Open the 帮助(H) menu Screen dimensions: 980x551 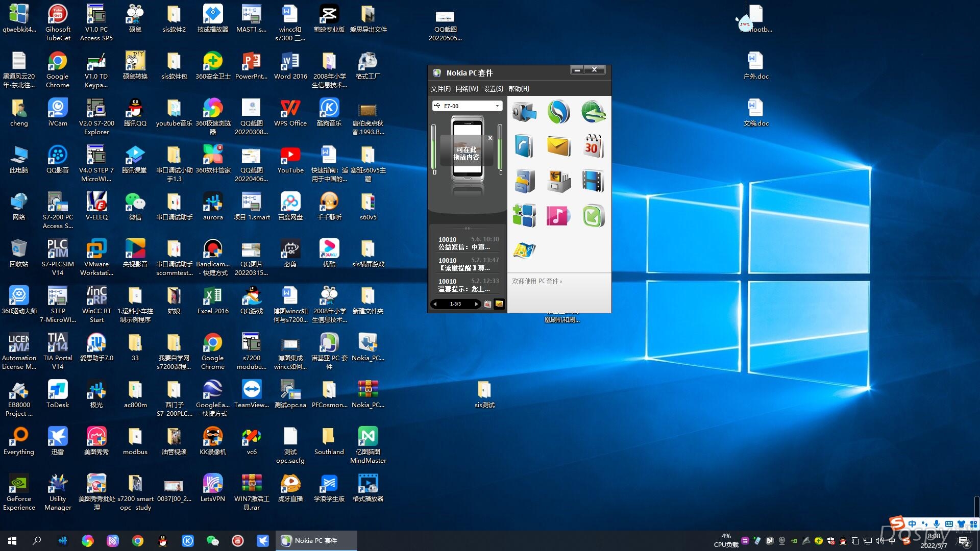tap(519, 89)
